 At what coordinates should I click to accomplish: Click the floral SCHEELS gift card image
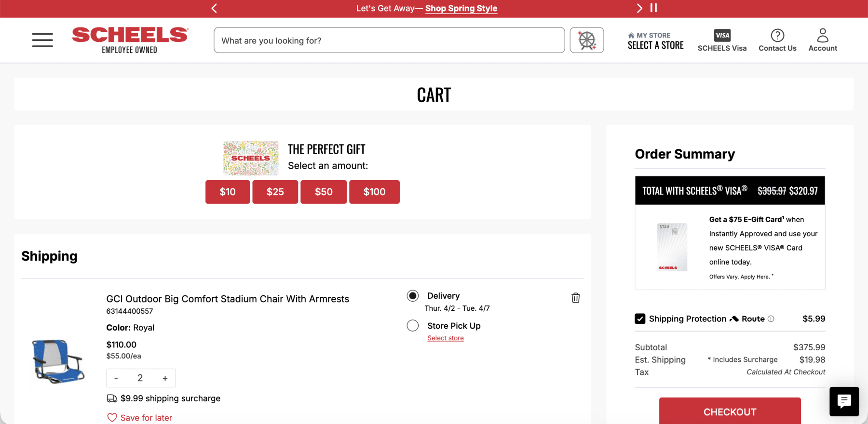[x=251, y=158]
